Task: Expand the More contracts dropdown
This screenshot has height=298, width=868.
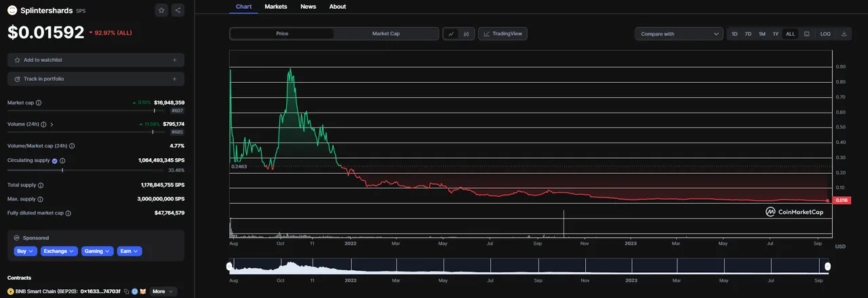Action: coord(163,291)
